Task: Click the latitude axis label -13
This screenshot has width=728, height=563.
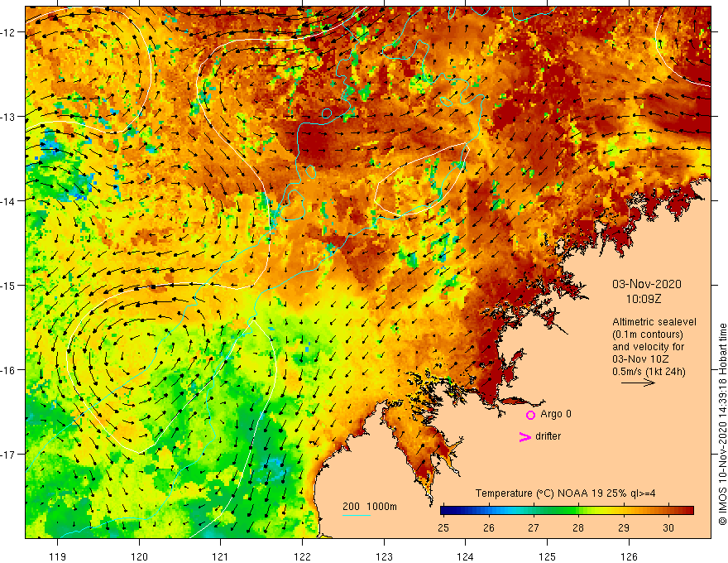Action: 8,117
